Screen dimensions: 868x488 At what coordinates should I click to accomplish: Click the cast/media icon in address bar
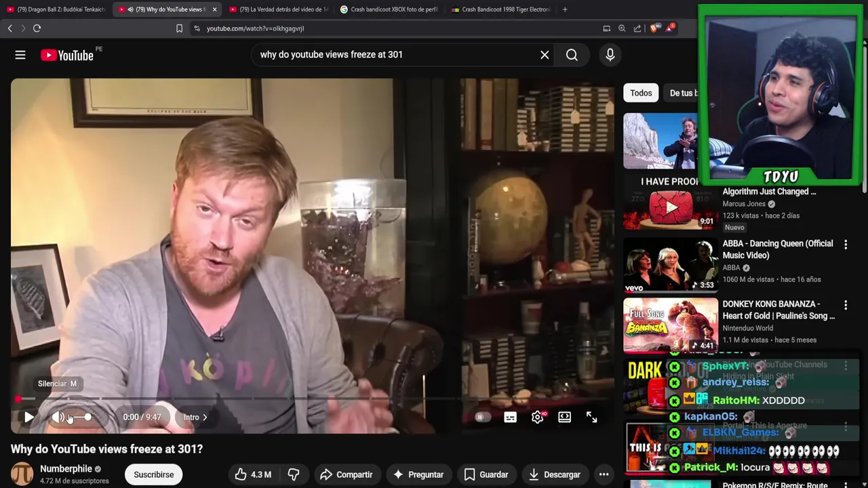[606, 28]
